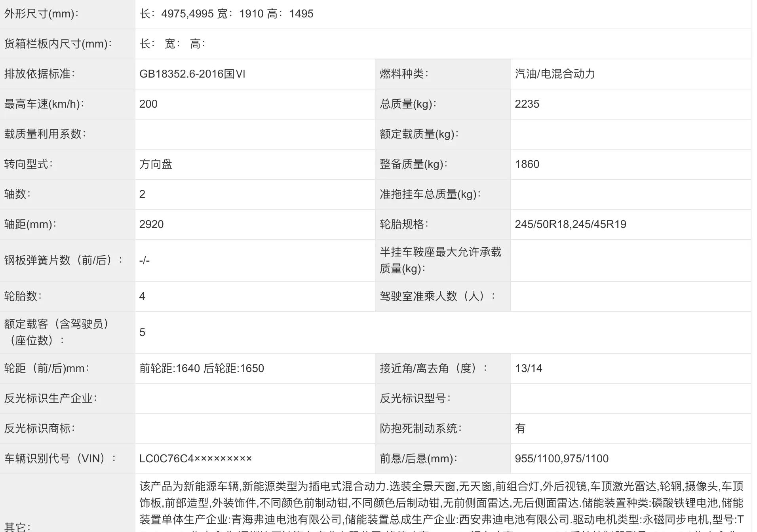
Task: Select the 前轮距:1640 后轮距:1650 value
Action: pos(202,369)
